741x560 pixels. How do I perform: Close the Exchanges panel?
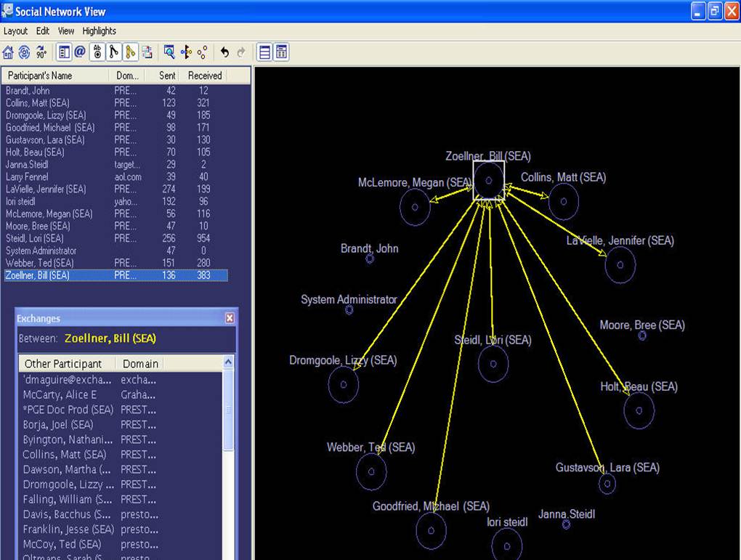coord(230,318)
